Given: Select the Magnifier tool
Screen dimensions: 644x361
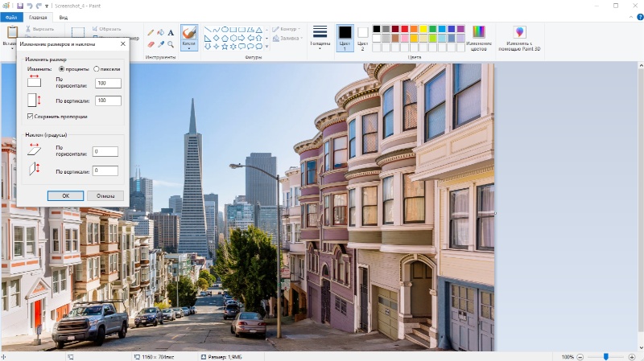Looking at the screenshot, I should tap(171, 44).
